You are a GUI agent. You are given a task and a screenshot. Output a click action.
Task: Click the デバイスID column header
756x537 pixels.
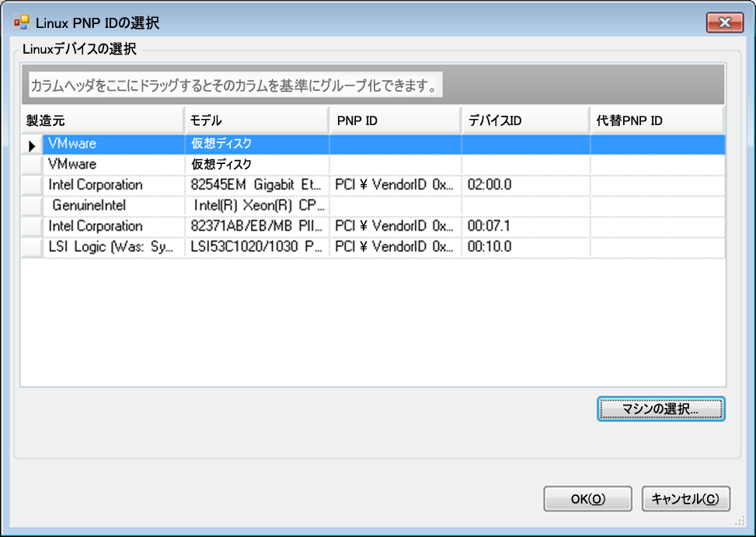(525, 120)
